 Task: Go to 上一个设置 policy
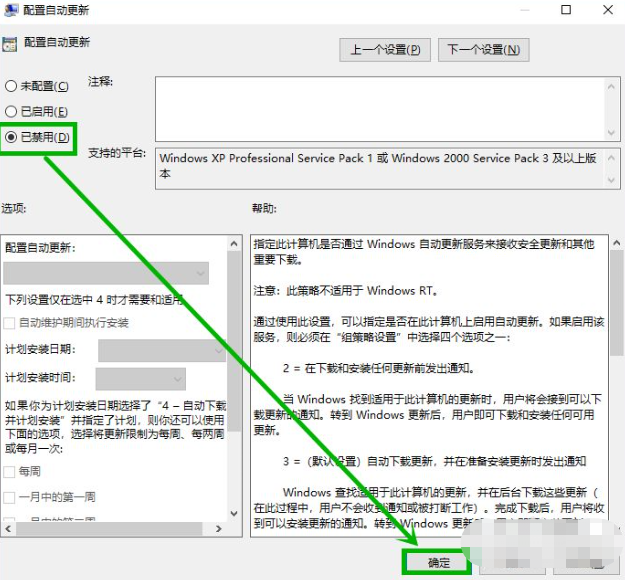386,49
